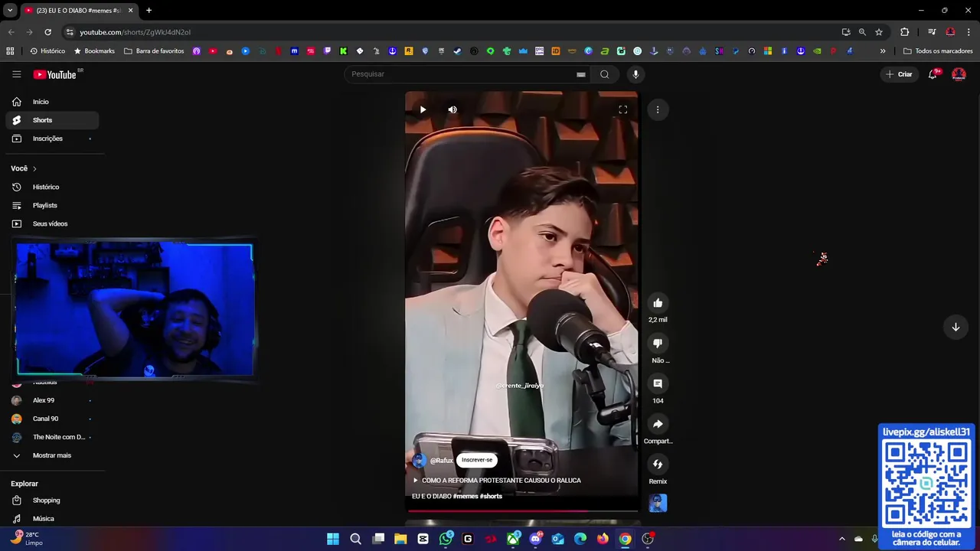Go back with the browser back arrow
Screen dimensions: 980x551
(x=11, y=32)
